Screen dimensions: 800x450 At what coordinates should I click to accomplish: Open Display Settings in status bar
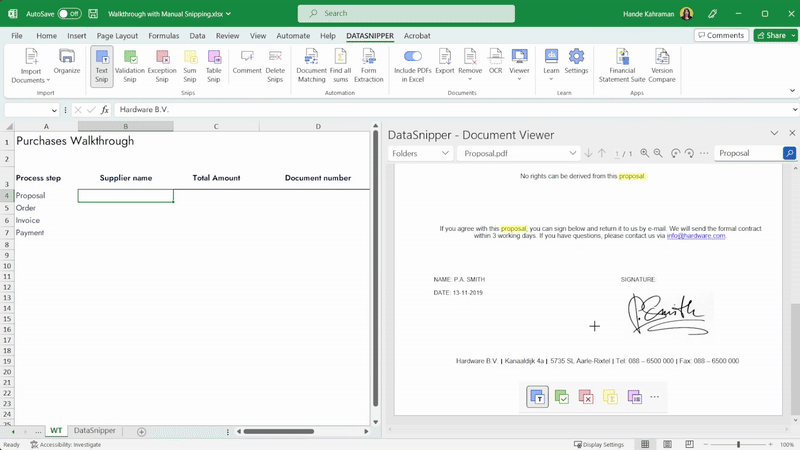pos(598,444)
